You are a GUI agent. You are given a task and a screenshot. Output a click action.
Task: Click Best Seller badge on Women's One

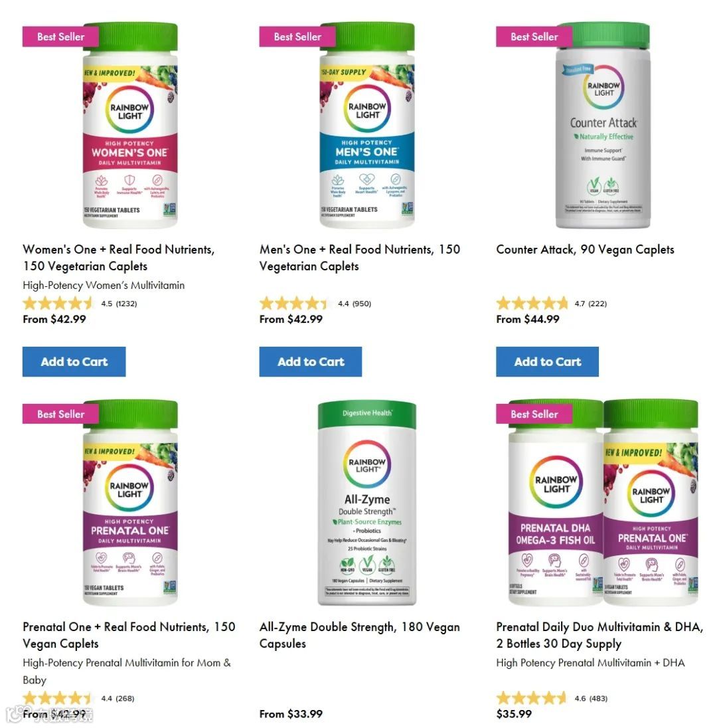pyautogui.click(x=61, y=37)
